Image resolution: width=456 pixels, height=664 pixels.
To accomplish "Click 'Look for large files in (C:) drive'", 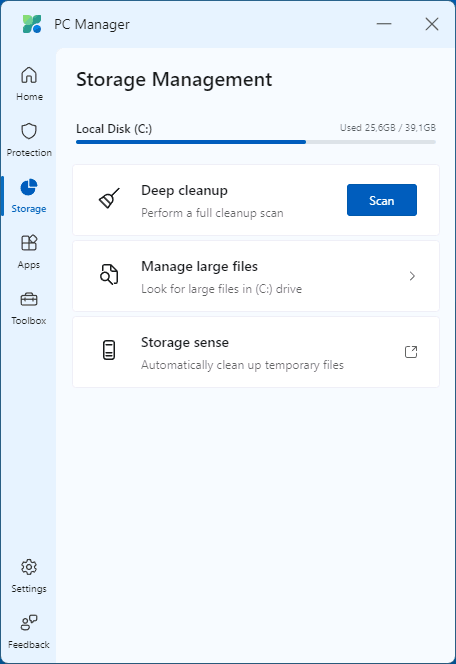I will pos(221,289).
